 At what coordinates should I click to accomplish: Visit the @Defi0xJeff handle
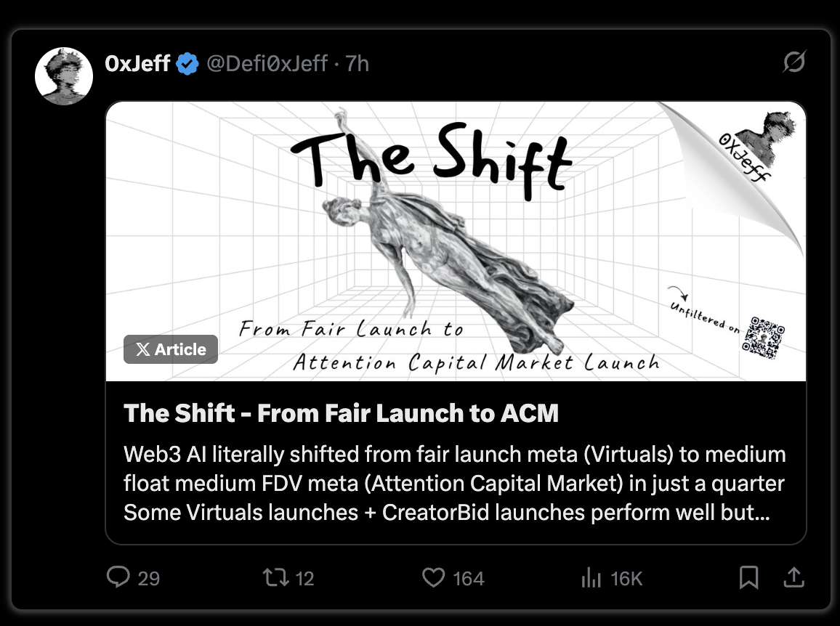(267, 64)
